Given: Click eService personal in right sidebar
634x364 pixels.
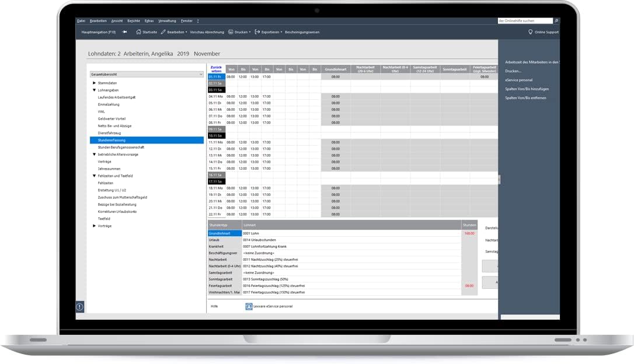Looking at the screenshot, I should coord(519,80).
